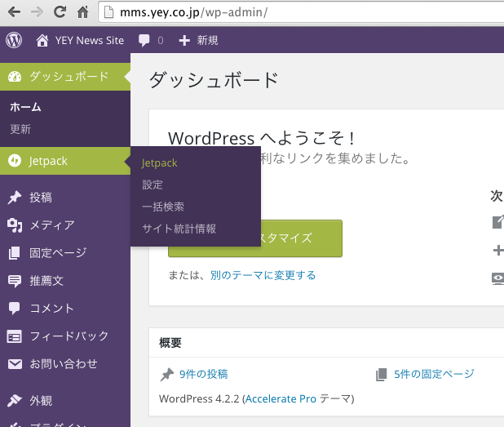The width and height of the screenshot is (504, 427).
Task: Click the browser address bar
Action: (x=294, y=13)
